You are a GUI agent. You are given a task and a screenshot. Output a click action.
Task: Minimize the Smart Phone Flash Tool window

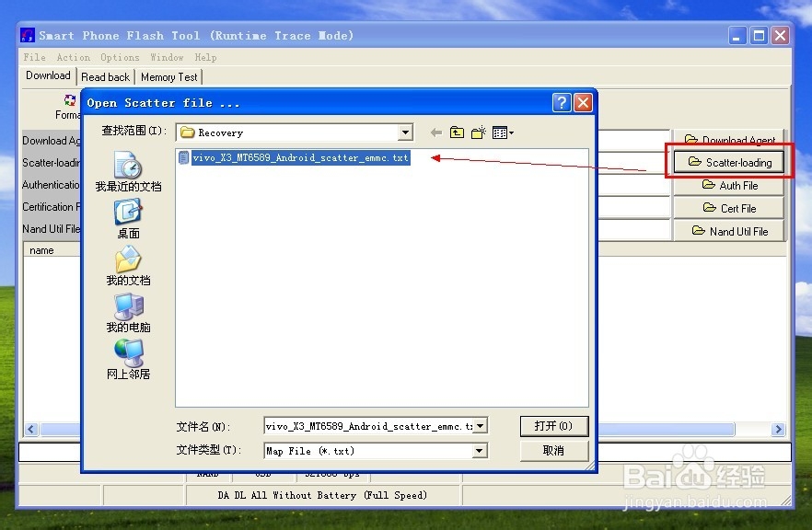tap(737, 36)
